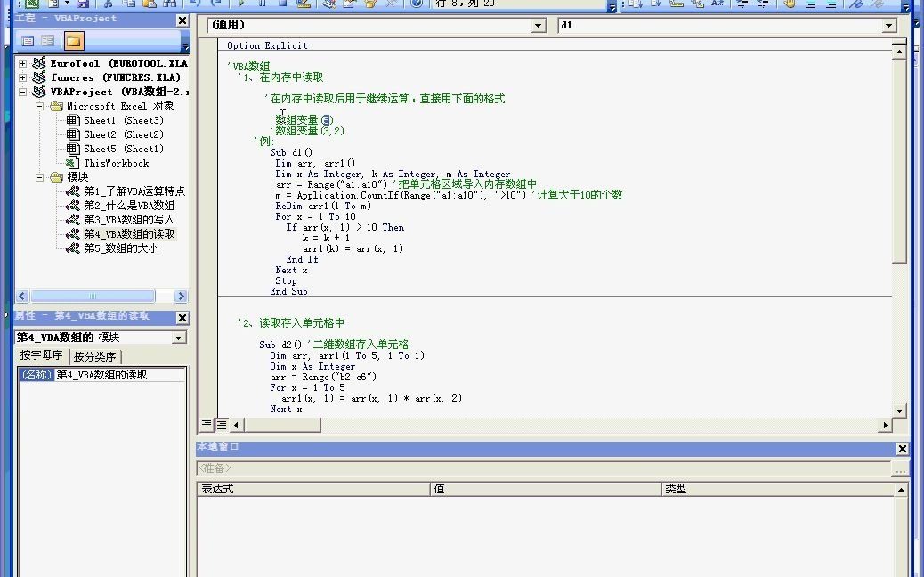Select ThisWorkbook in the project explorer

[x=116, y=163]
